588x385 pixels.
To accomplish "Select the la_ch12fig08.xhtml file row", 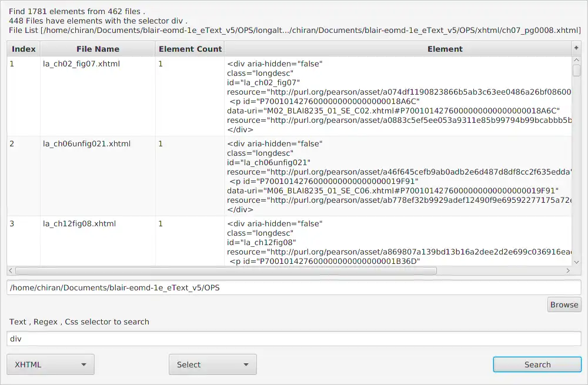I will pos(79,223).
